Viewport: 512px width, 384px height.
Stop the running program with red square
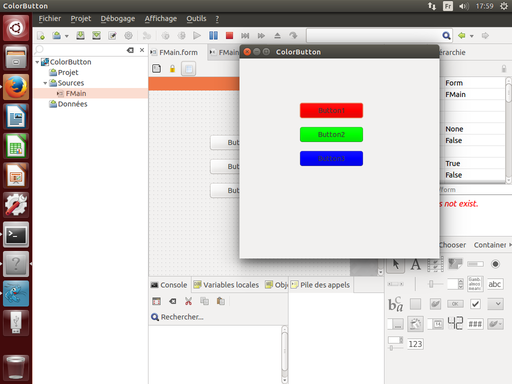(229, 35)
